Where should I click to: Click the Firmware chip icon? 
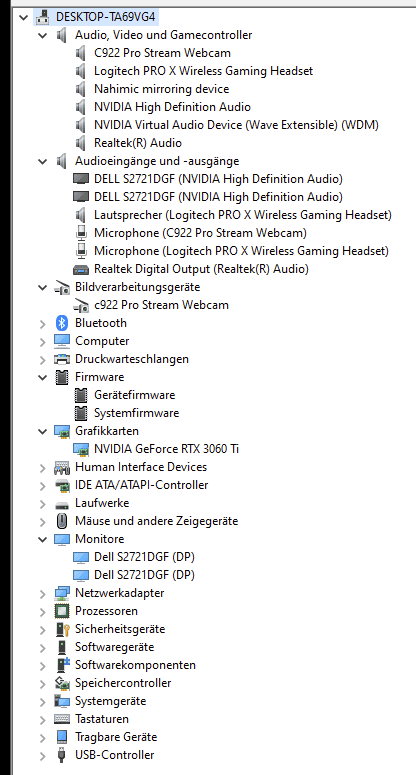(62, 377)
